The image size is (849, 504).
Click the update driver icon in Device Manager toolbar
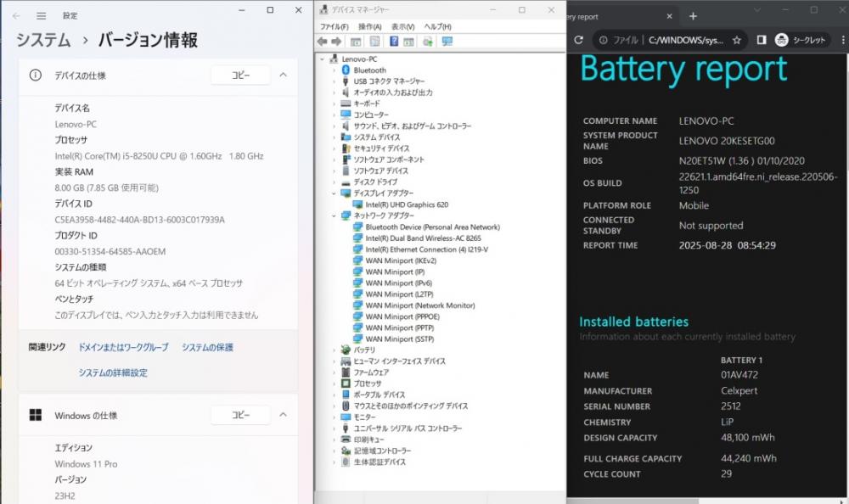pyautogui.click(x=428, y=42)
